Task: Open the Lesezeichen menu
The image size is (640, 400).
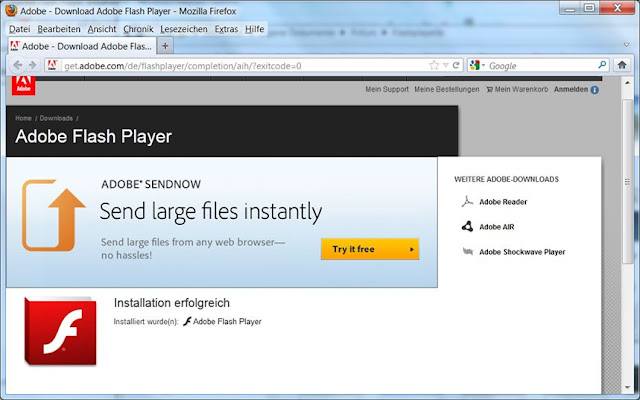Action: [184, 29]
